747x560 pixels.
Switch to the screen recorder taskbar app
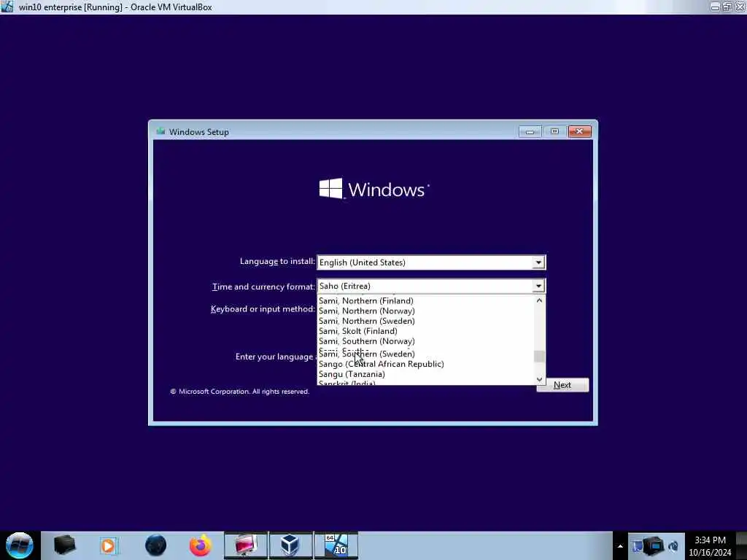pyautogui.click(x=246, y=545)
